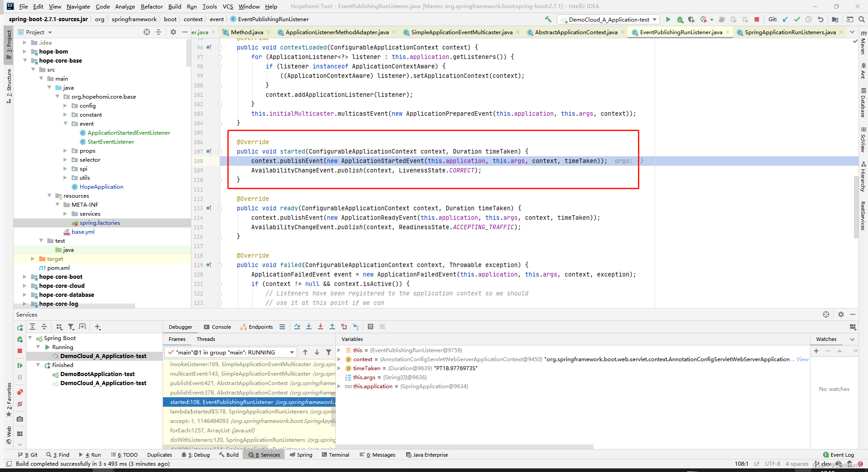
Task: Open the Endpoints tab
Action: coord(257,327)
